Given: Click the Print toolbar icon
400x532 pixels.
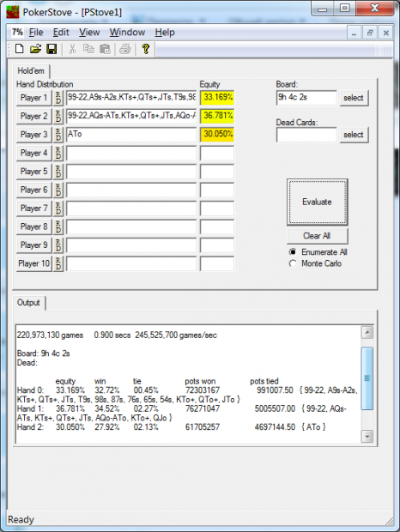Looking at the screenshot, I should click(x=125, y=49).
